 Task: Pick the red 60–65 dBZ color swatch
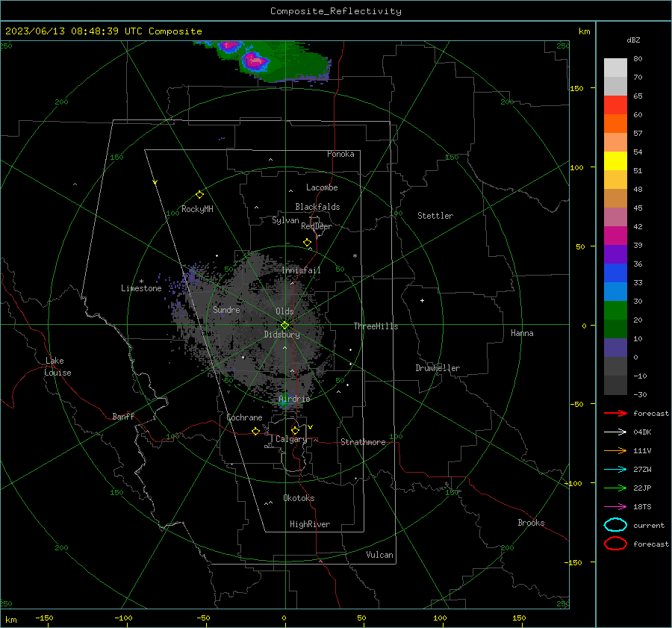[615, 105]
